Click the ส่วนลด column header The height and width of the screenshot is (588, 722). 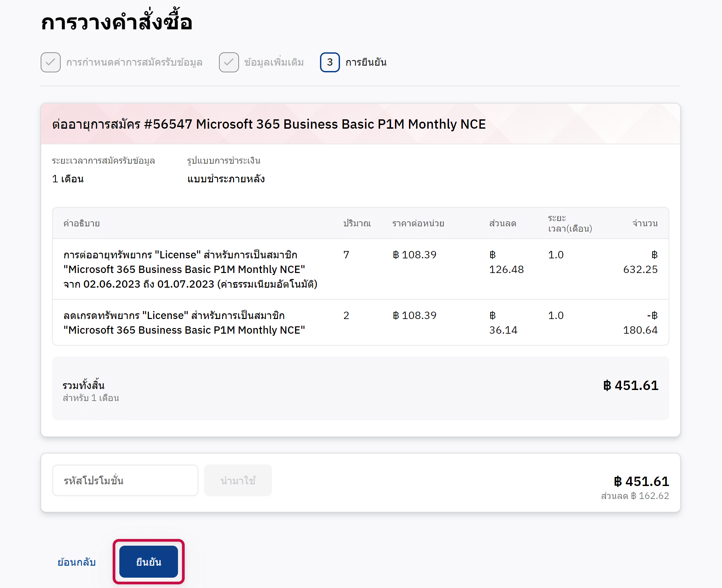(503, 223)
